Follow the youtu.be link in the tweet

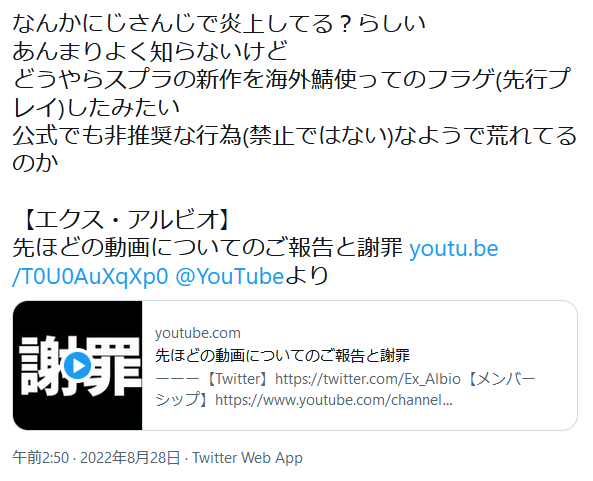(454, 248)
